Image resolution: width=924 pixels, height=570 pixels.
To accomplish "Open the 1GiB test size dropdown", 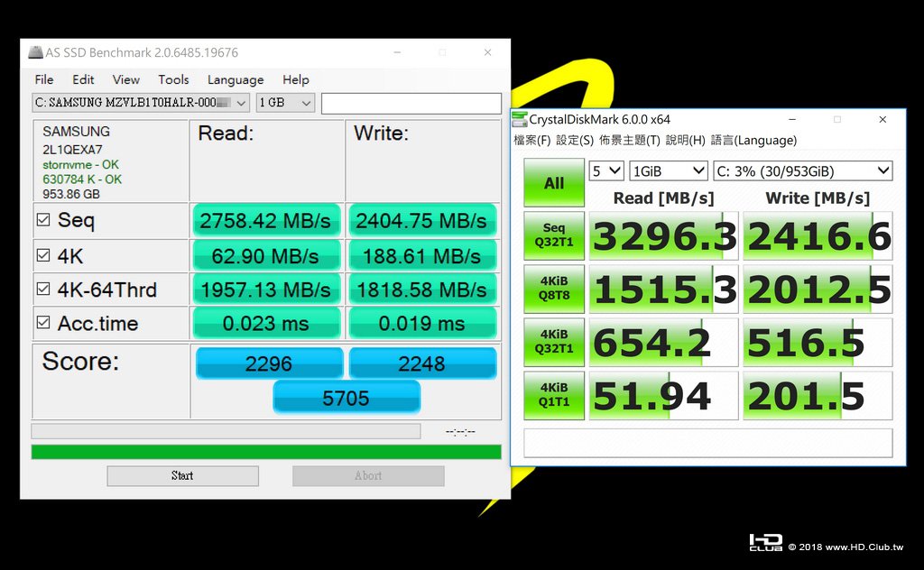I will coord(669,170).
